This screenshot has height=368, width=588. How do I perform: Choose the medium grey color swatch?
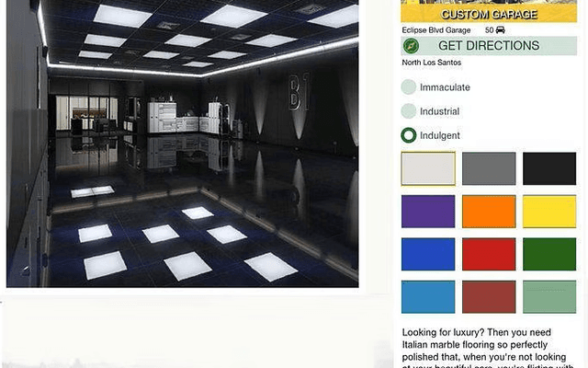point(489,168)
